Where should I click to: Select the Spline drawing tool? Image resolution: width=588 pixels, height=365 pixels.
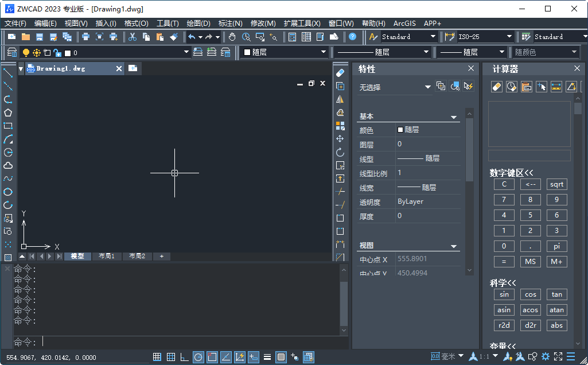pyautogui.click(x=8, y=178)
